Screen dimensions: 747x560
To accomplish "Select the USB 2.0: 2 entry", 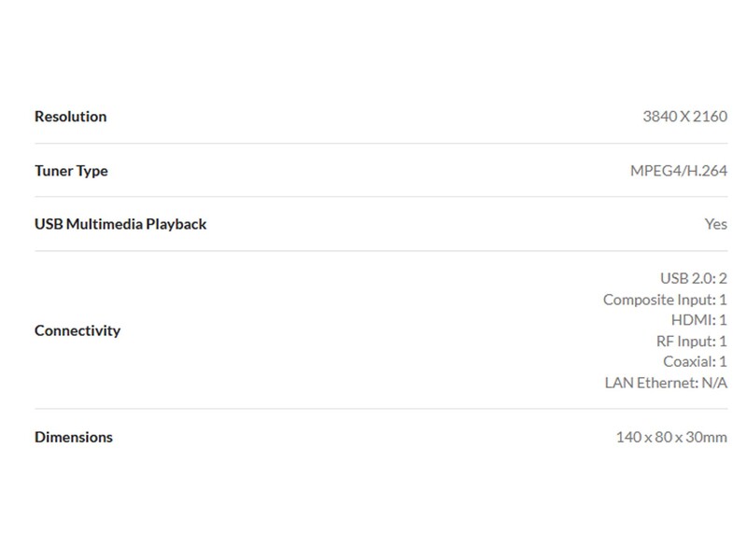I will pyautogui.click(x=693, y=278).
